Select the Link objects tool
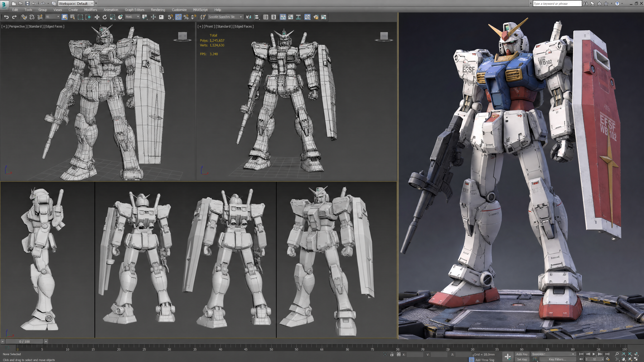644x362 pixels. pyautogui.click(x=24, y=17)
